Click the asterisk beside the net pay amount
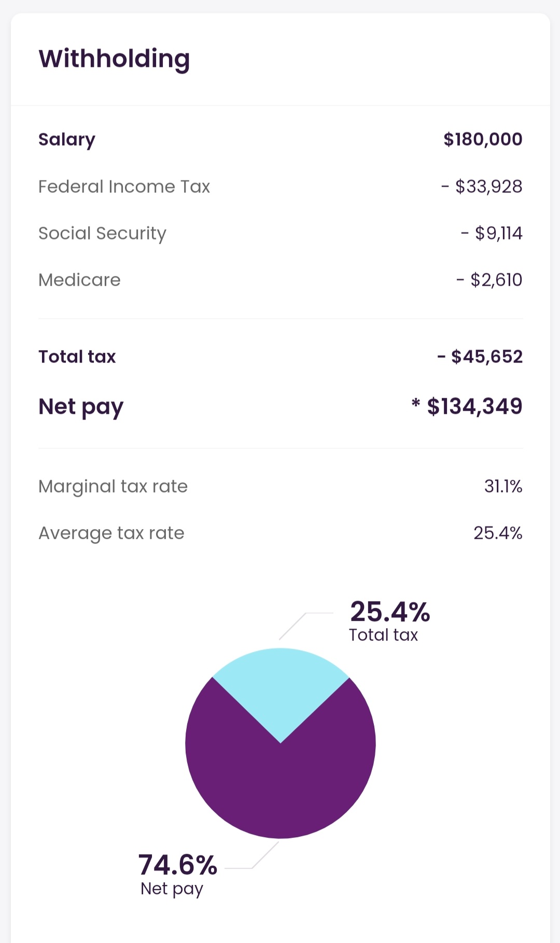 [x=415, y=403]
